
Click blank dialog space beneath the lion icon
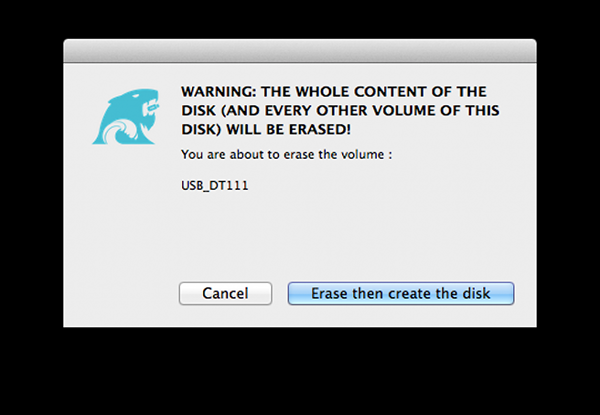click(122, 229)
